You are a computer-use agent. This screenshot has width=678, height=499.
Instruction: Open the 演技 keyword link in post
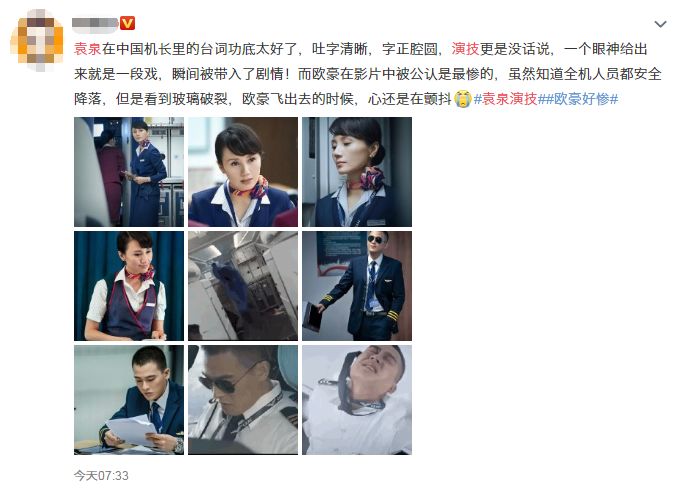tap(465, 49)
